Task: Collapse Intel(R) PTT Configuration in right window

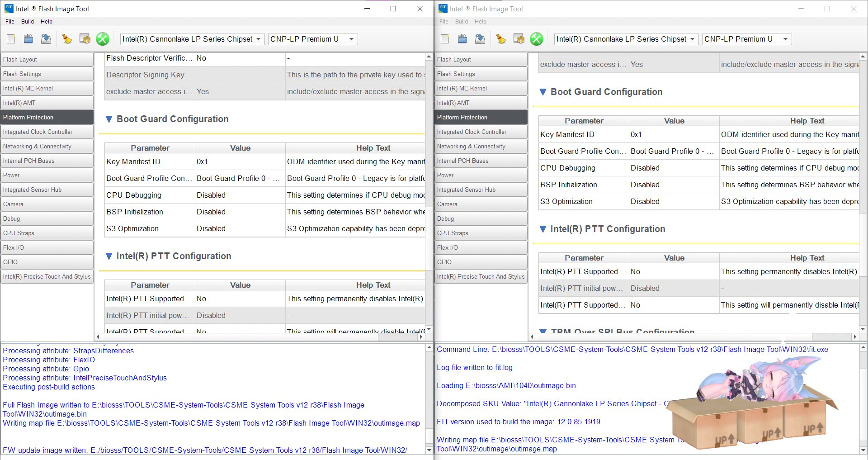Action: [x=543, y=229]
